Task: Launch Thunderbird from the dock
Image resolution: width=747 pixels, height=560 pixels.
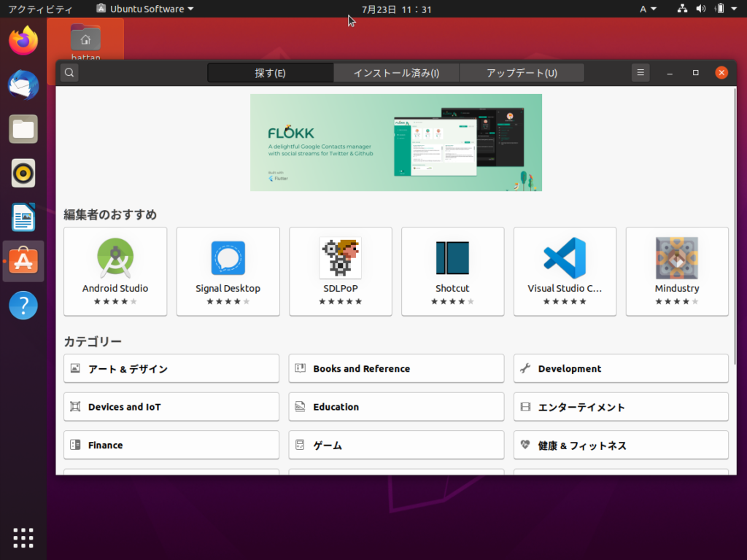Action: coord(23,85)
